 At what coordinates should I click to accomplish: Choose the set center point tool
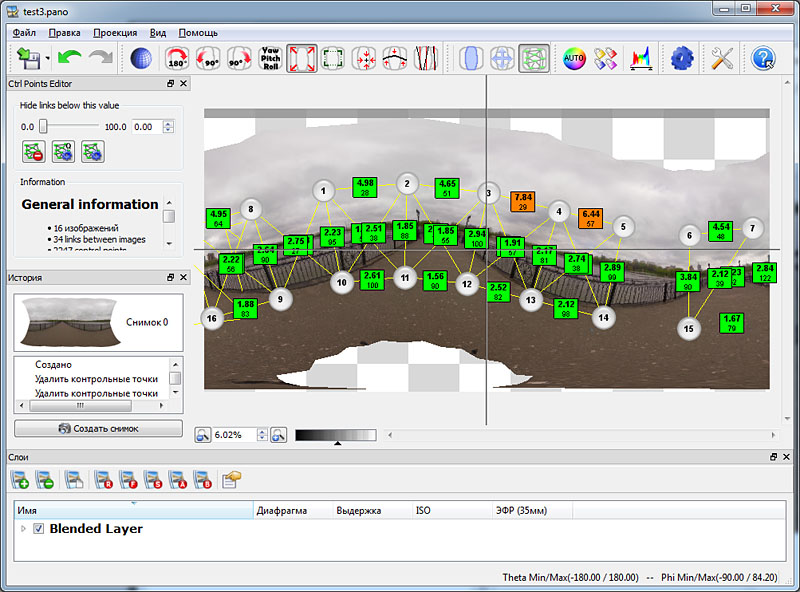click(364, 58)
